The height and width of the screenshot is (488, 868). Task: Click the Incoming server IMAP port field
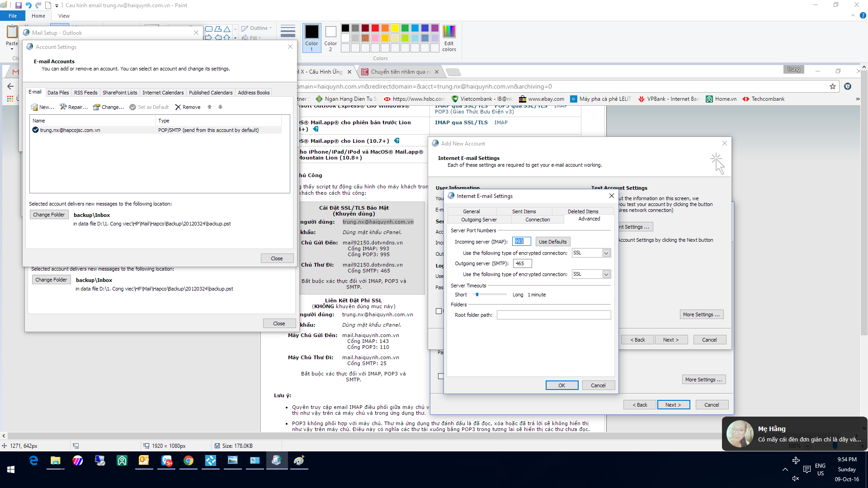tap(521, 242)
